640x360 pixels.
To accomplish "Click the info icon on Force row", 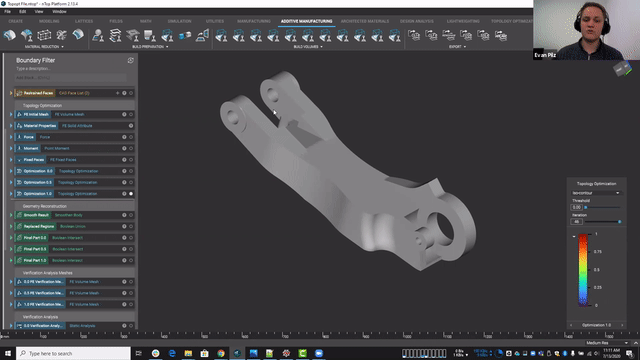I will (124, 137).
